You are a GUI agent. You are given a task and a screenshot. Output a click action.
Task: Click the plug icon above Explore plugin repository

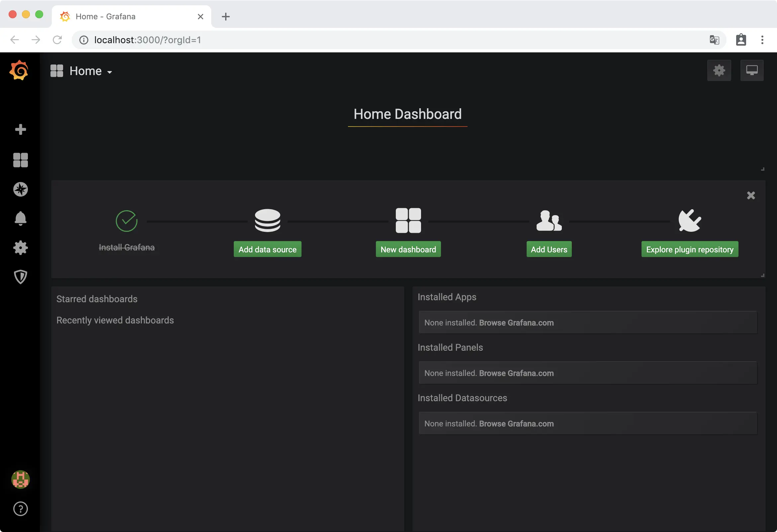pos(689,221)
